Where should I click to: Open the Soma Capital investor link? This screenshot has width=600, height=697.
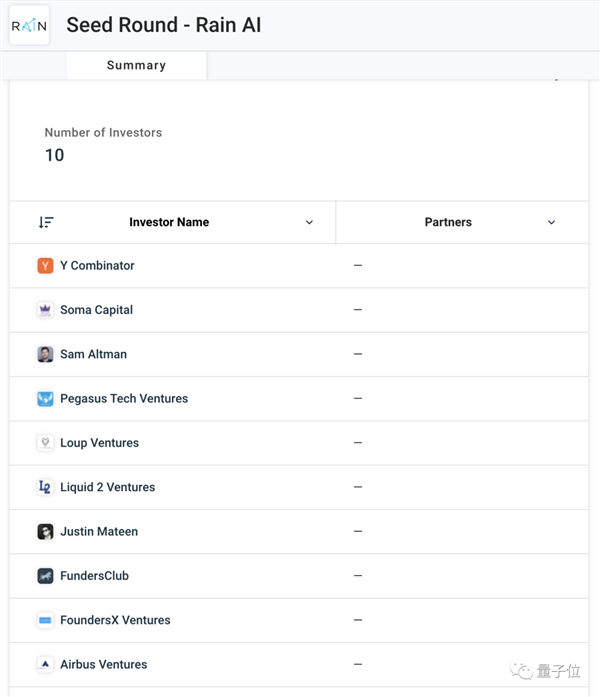[96, 310]
